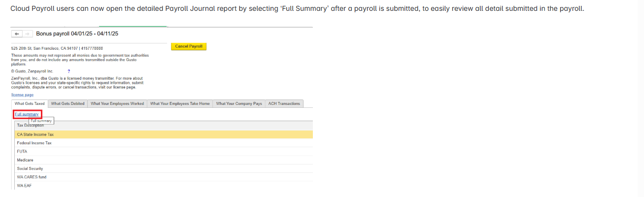Select the Federal Income Tax row
This screenshot has width=644, height=197.
[163, 143]
